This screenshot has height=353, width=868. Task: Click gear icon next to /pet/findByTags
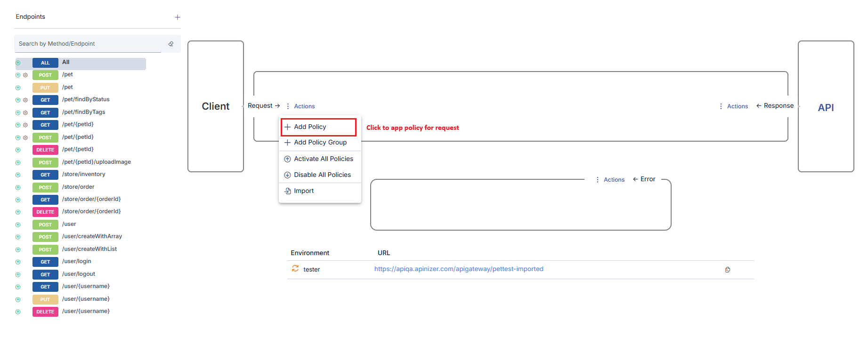25,113
